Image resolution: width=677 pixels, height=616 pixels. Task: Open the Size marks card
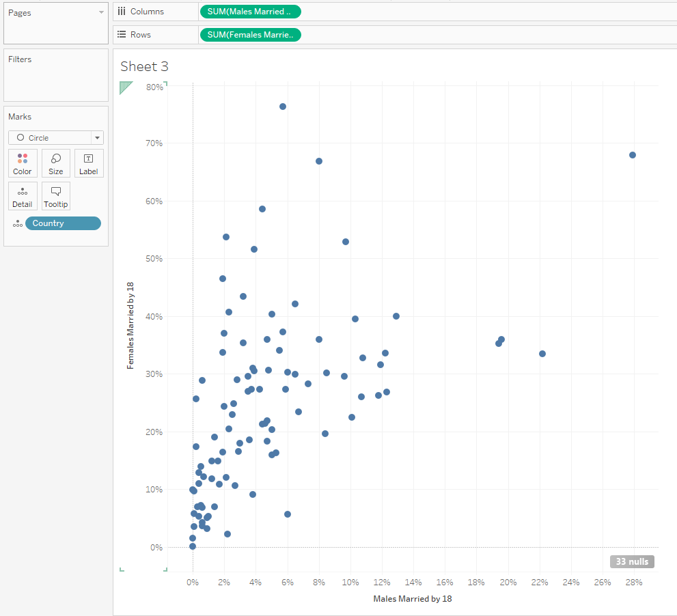tap(56, 163)
